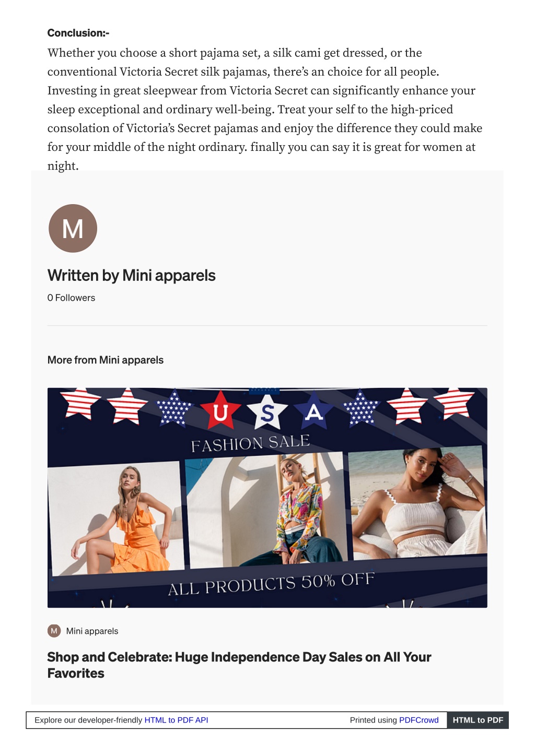Click the Conclusion heading

(x=78, y=33)
